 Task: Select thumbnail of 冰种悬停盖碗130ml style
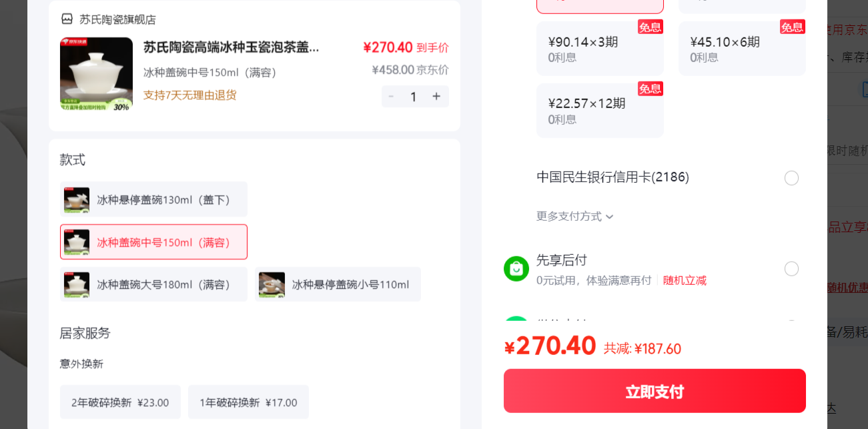[77, 199]
